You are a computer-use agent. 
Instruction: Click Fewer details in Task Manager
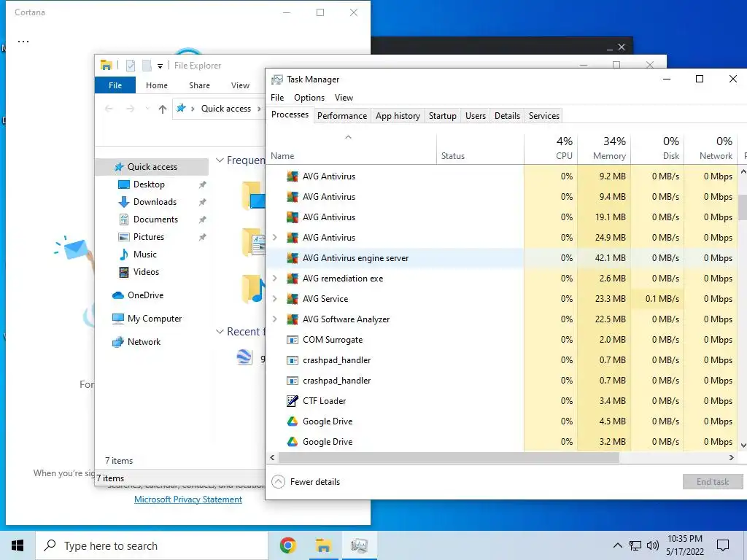coord(306,482)
